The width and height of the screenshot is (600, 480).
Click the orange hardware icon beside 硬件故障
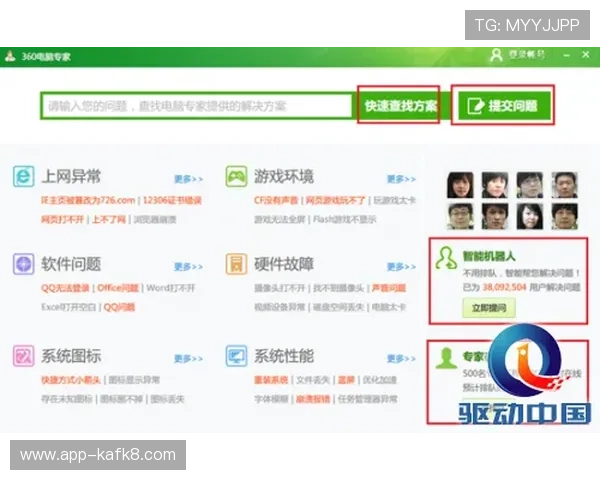click(x=236, y=264)
